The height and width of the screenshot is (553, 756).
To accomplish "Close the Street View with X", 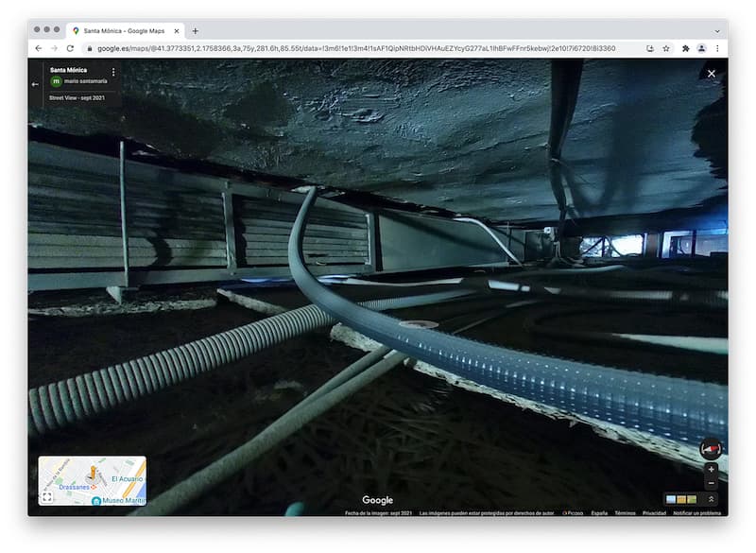I will coord(712,74).
